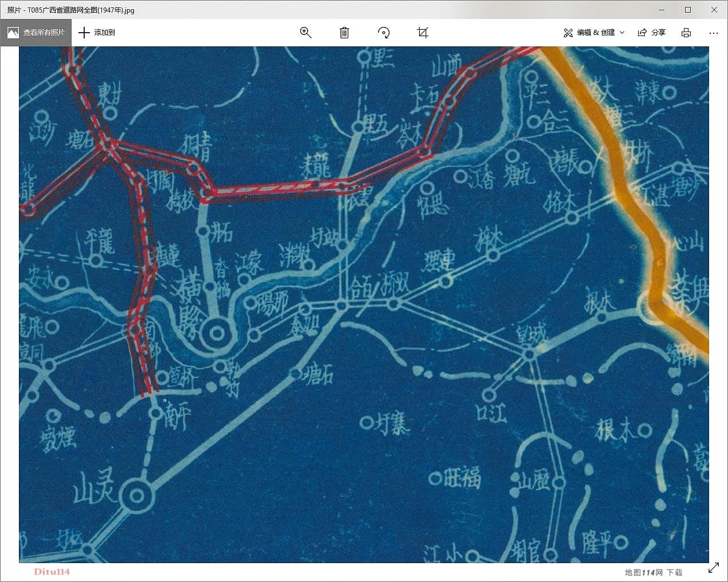728x582 pixels.
Task: Share the photo using the 分享 icon
Action: pos(652,33)
